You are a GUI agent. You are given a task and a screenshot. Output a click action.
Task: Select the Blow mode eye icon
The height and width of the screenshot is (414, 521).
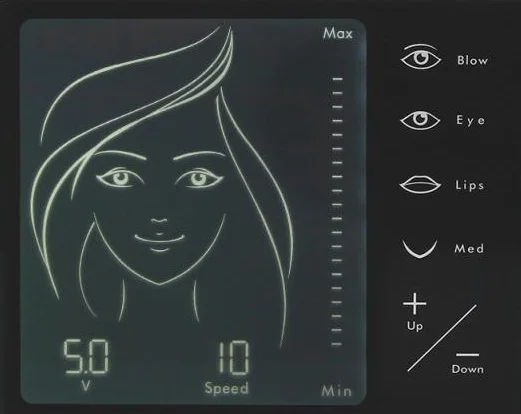[421, 57]
